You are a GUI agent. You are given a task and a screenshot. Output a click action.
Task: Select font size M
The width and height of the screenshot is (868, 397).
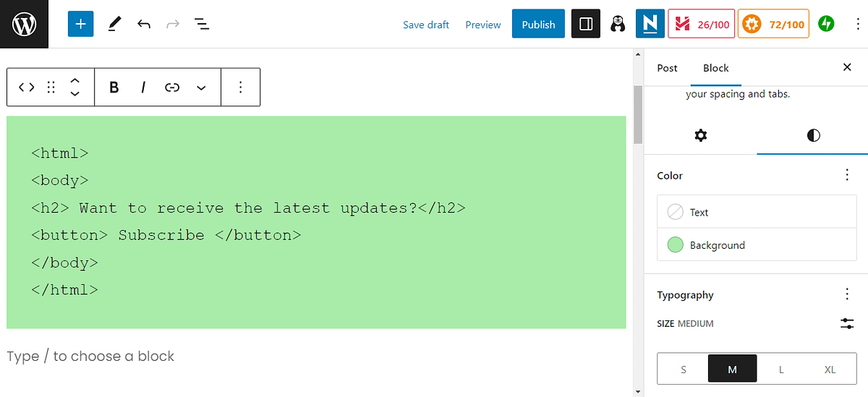[733, 370]
